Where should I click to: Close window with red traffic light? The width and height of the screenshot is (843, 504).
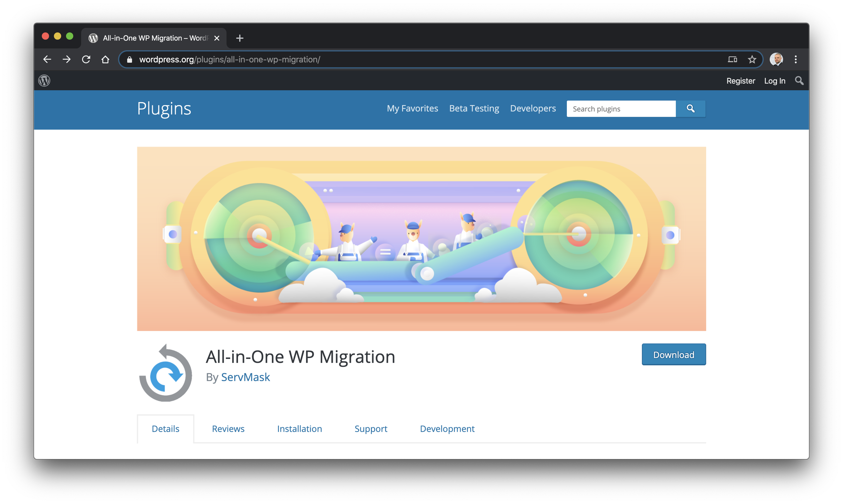pyautogui.click(x=46, y=36)
